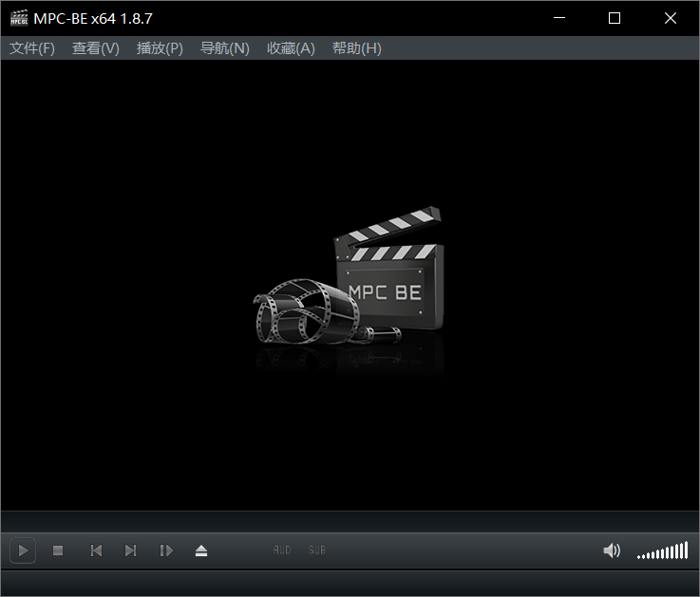The image size is (700, 597).
Task: Maximize the MPC-BE window
Action: [x=615, y=18]
